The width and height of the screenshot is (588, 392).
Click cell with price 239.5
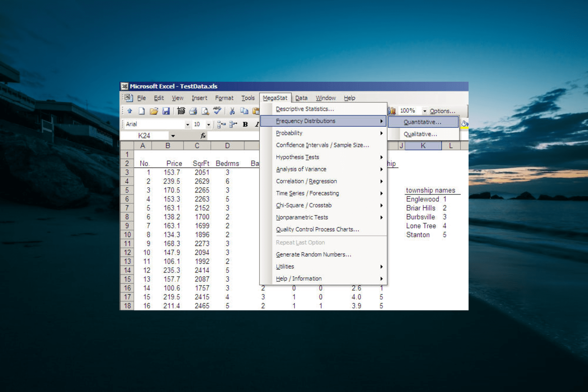[168, 181]
